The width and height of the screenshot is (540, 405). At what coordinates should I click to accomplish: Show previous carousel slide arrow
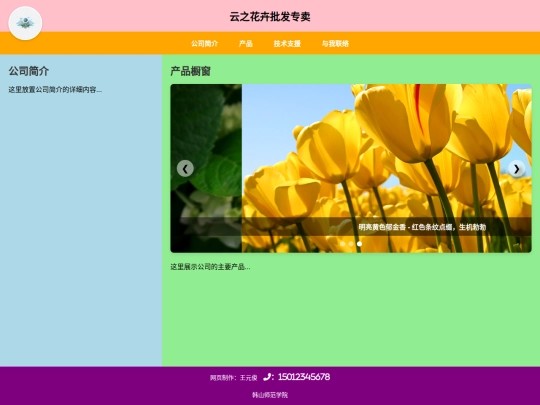click(x=185, y=168)
